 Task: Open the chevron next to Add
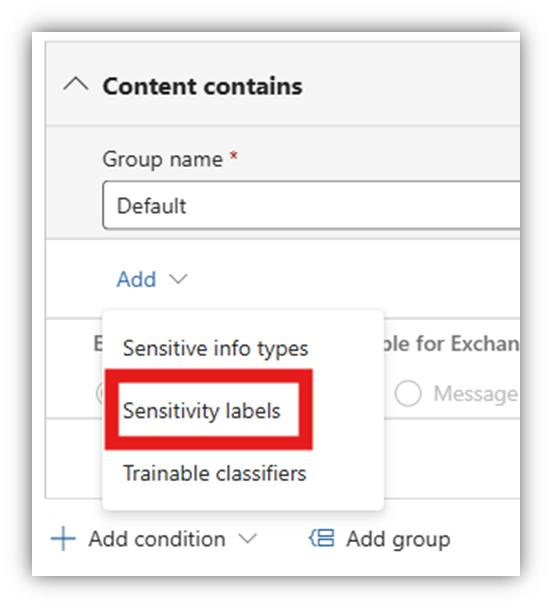(x=178, y=279)
